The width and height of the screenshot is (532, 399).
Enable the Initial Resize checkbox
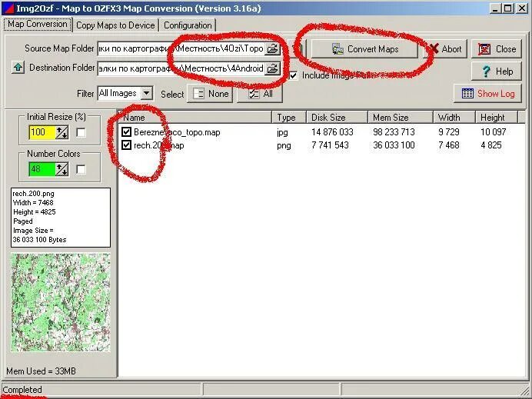[81, 132]
